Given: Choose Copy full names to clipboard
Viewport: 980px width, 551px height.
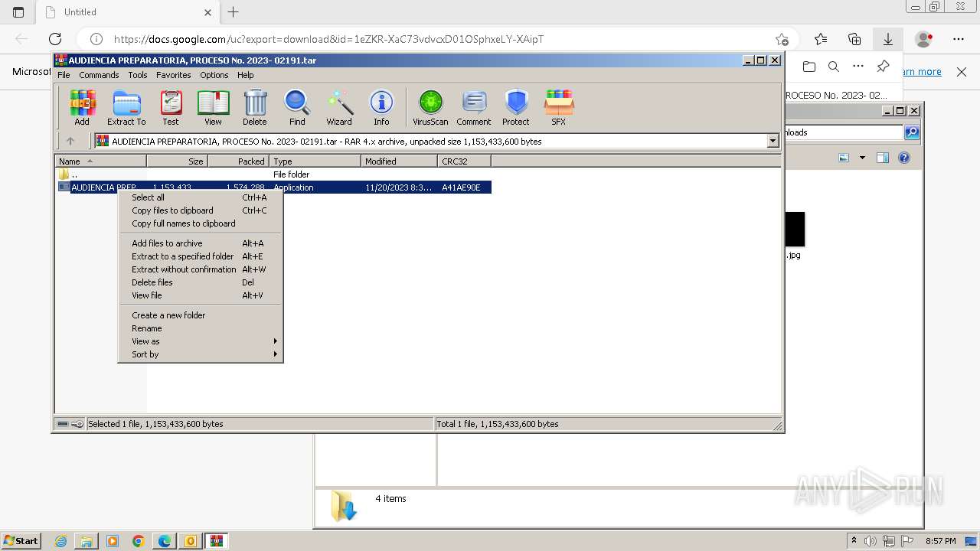Looking at the screenshot, I should 201,223.
